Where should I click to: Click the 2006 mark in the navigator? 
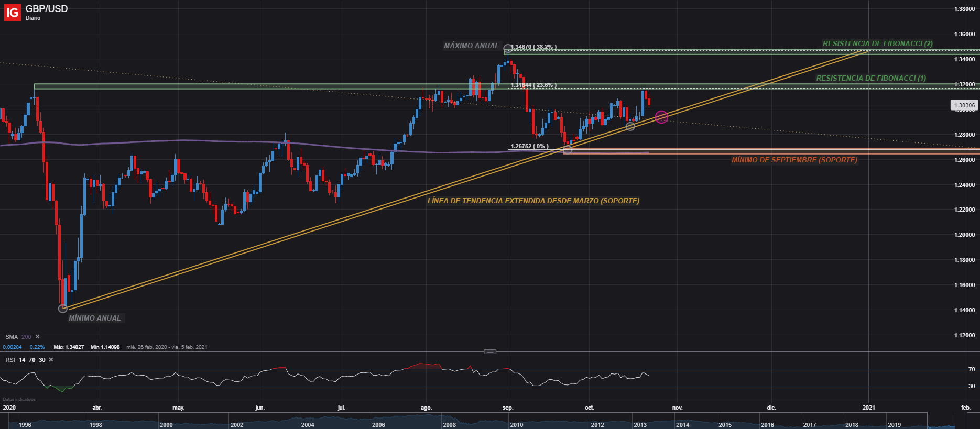[x=378, y=425]
